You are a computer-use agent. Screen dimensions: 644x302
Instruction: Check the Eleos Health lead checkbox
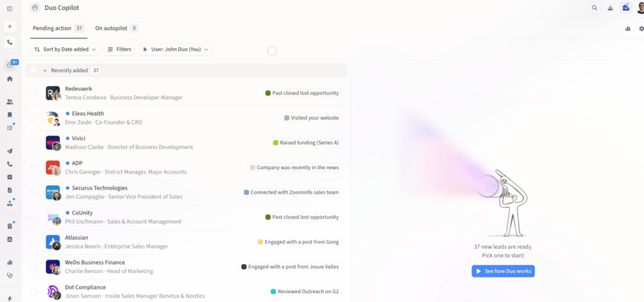(x=34, y=118)
